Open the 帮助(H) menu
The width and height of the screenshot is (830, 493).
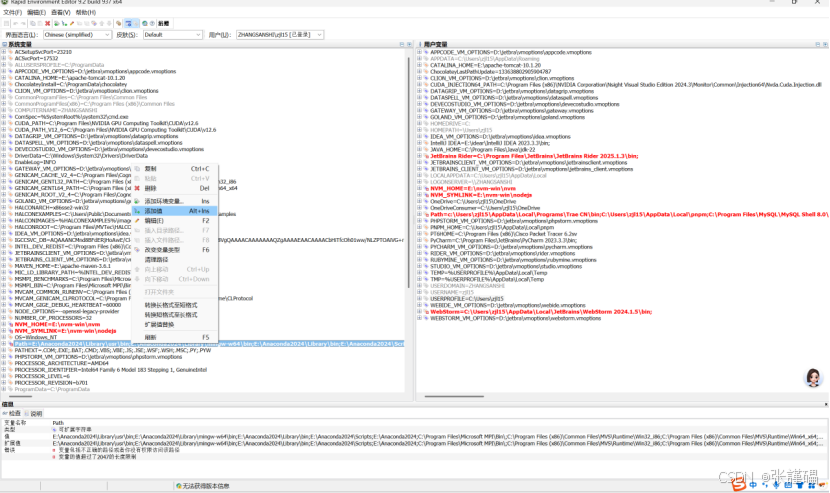(86, 12)
